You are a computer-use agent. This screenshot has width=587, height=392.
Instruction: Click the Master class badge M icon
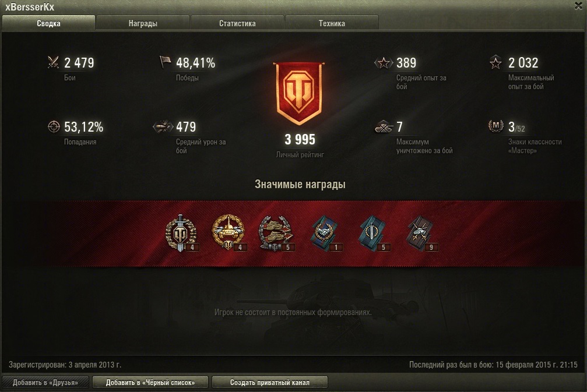point(495,126)
